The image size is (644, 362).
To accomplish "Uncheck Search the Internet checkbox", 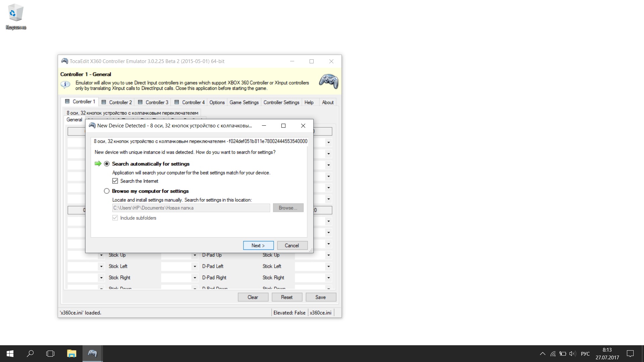I will 115,181.
